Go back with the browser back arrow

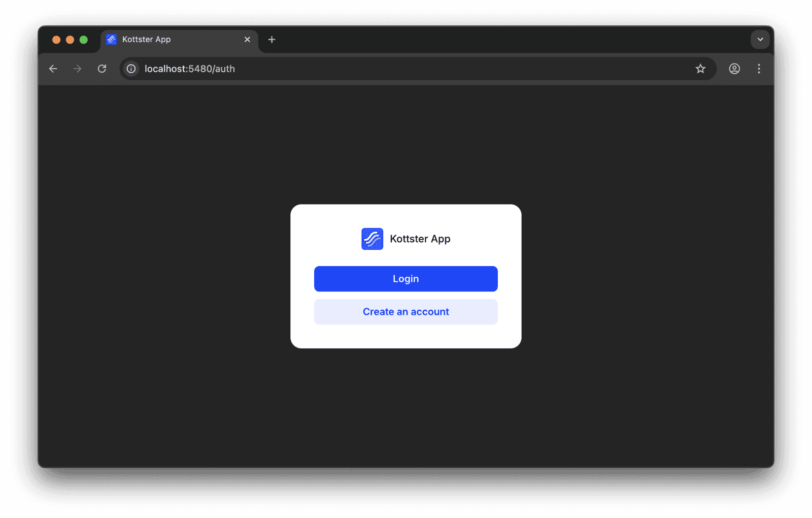(x=53, y=69)
